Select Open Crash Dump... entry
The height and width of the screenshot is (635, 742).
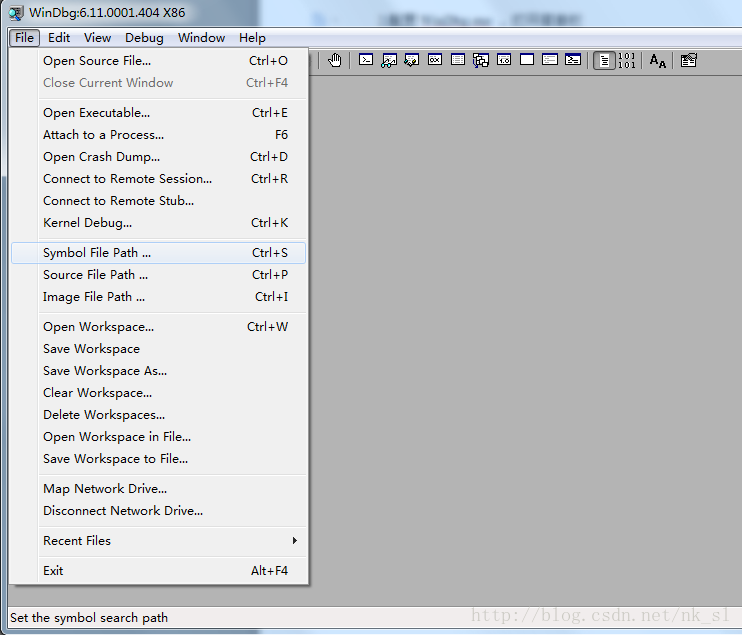pyautogui.click(x=159, y=157)
